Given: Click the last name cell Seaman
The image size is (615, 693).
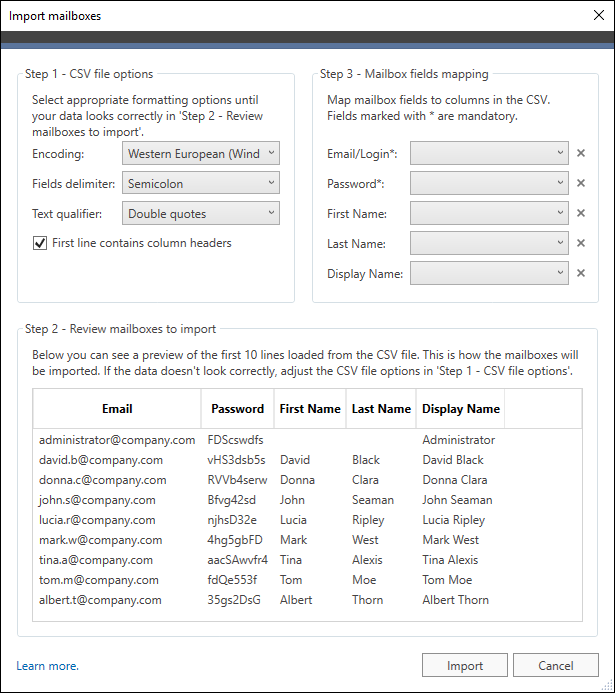Looking at the screenshot, I should coord(373,500).
